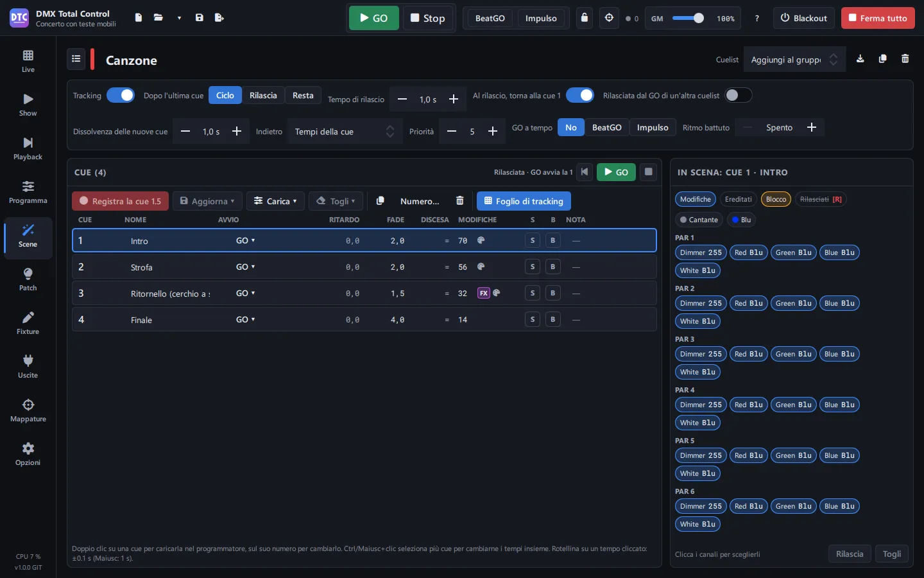Toggle the Tracking switch
The image size is (924, 578).
(x=121, y=96)
